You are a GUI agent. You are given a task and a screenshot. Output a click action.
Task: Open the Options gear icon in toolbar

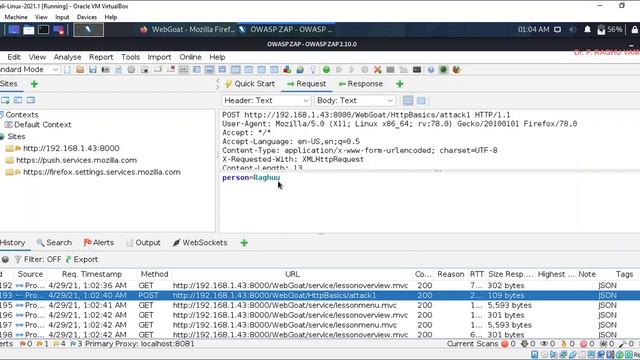(x=131, y=70)
